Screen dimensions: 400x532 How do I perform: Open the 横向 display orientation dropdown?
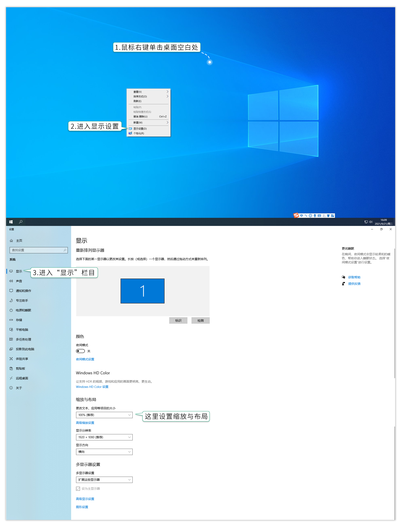(x=104, y=452)
